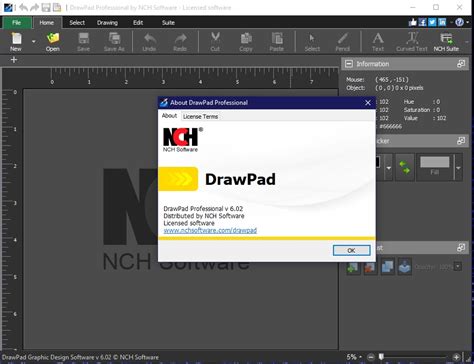Click the merge layers down icon
This screenshot has width=474, height=364.
pos(405,267)
